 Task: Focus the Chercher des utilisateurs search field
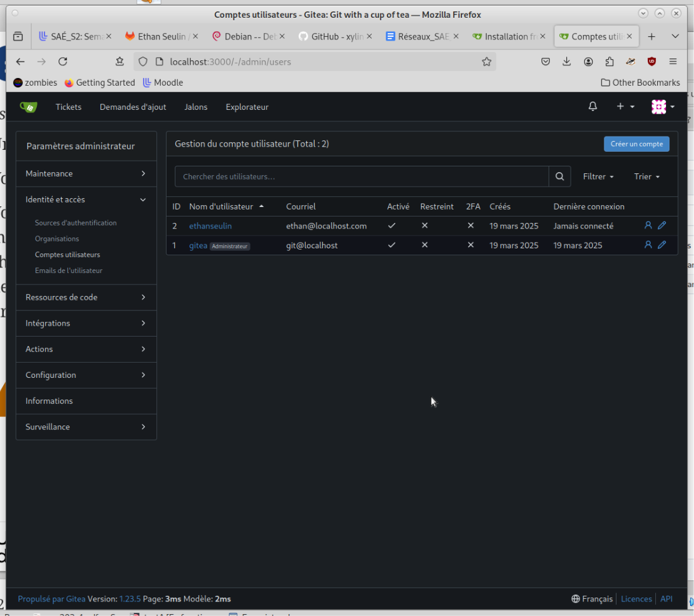(x=362, y=177)
